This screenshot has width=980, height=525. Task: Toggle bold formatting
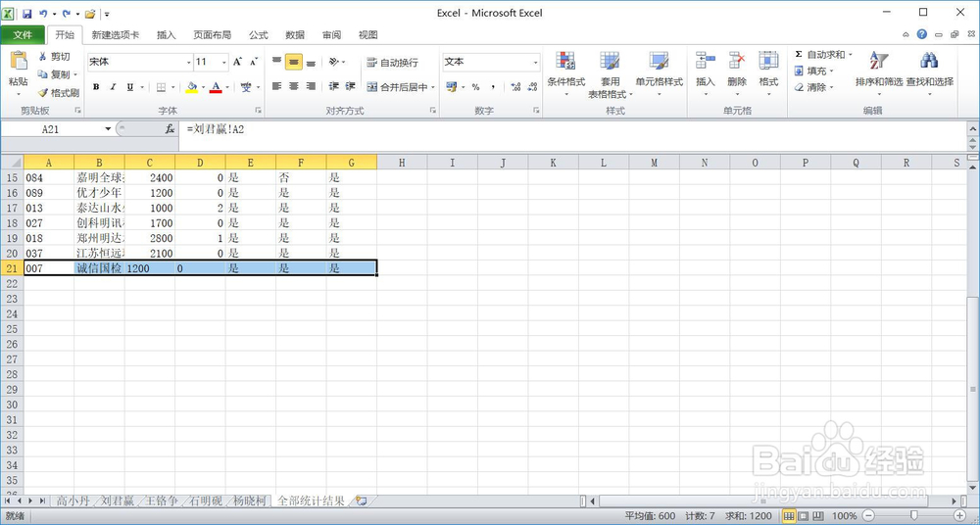coord(96,87)
